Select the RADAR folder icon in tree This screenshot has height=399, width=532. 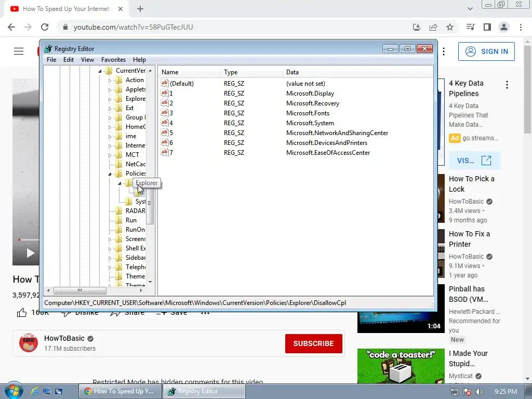(x=119, y=211)
